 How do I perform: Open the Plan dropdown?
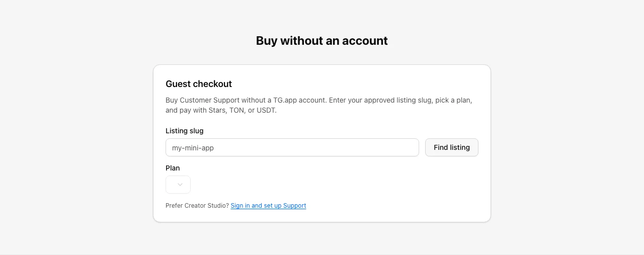click(178, 185)
